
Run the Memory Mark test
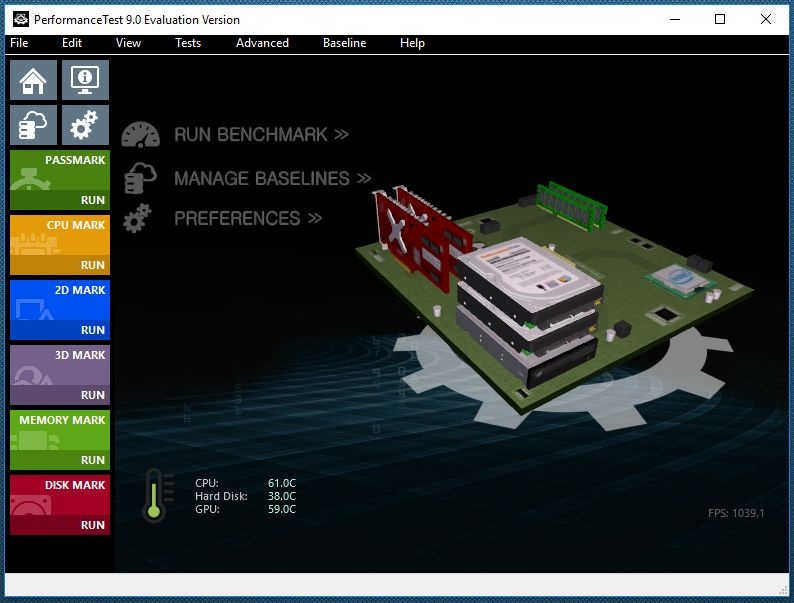pos(92,460)
